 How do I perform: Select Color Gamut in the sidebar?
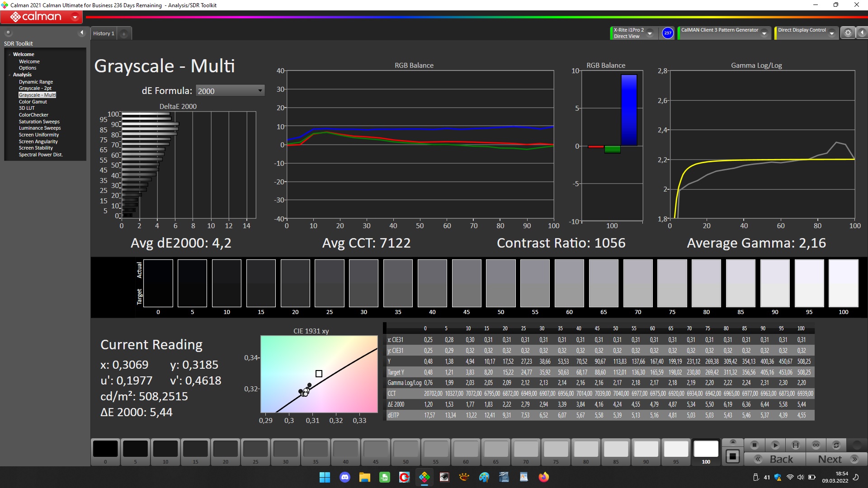click(33, 102)
